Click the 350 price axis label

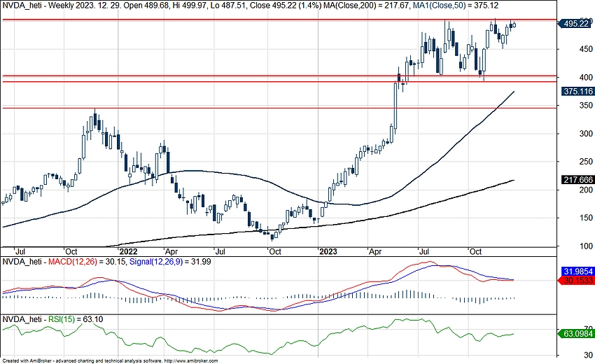(586, 105)
